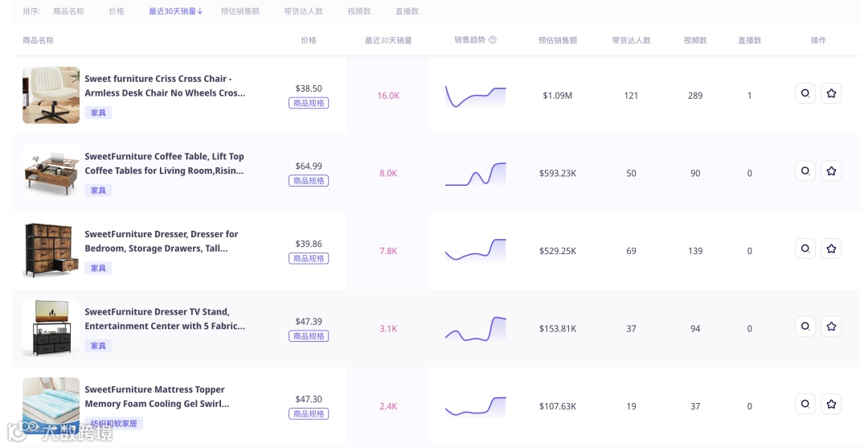Sort by 商品名称

tap(68, 11)
